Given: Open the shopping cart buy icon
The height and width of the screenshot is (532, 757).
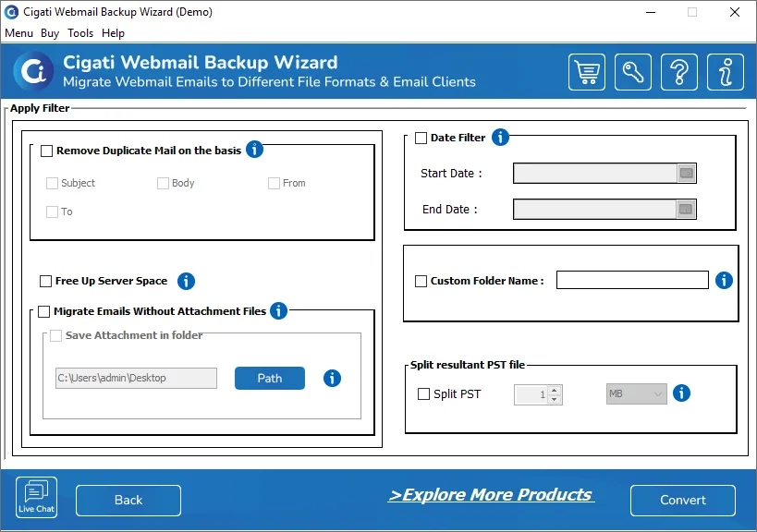Looking at the screenshot, I should coord(587,72).
